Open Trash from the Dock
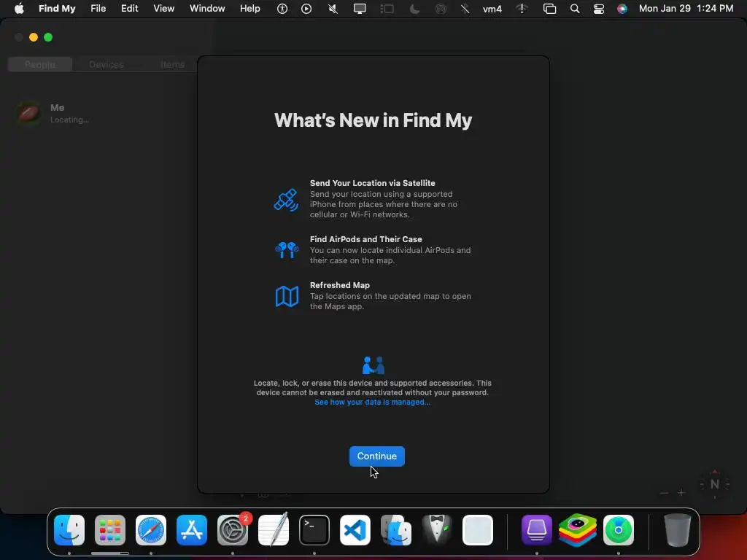 (677, 530)
